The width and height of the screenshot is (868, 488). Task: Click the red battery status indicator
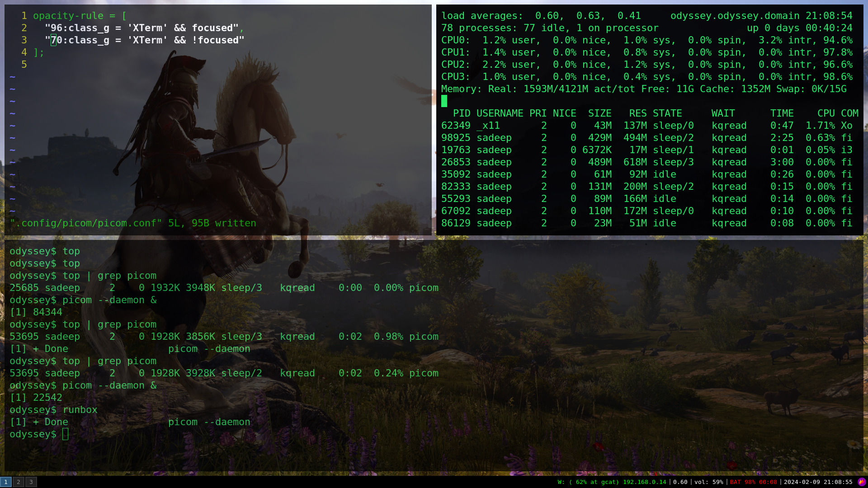tap(753, 482)
